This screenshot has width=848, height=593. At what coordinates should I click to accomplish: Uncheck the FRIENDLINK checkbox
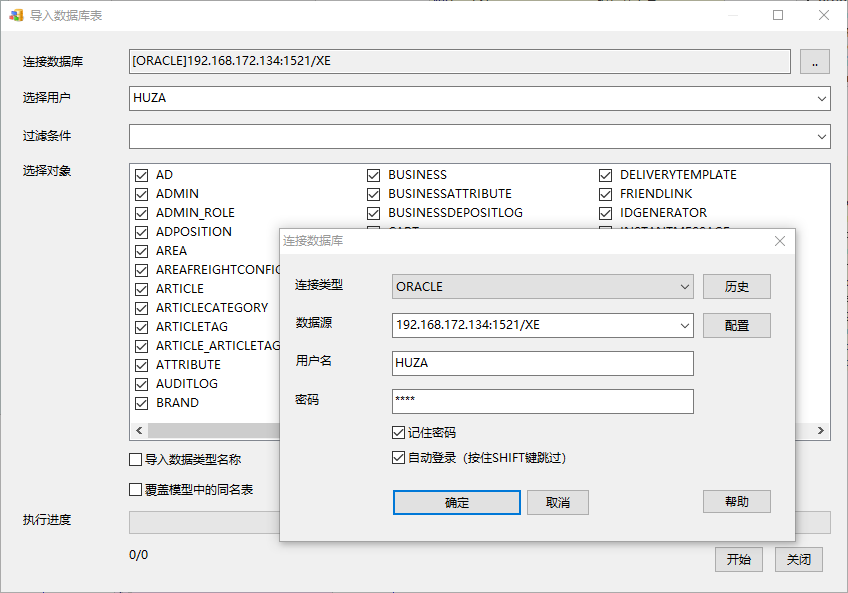pos(605,194)
